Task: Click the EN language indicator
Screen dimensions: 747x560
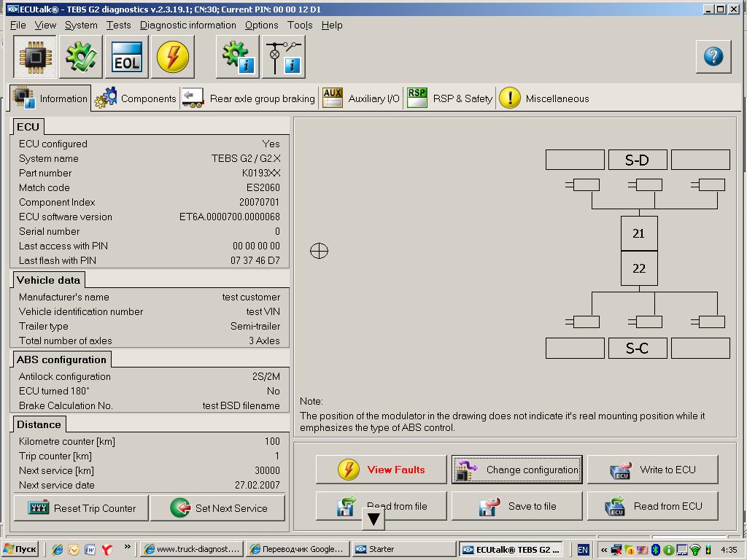Action: pos(583,550)
